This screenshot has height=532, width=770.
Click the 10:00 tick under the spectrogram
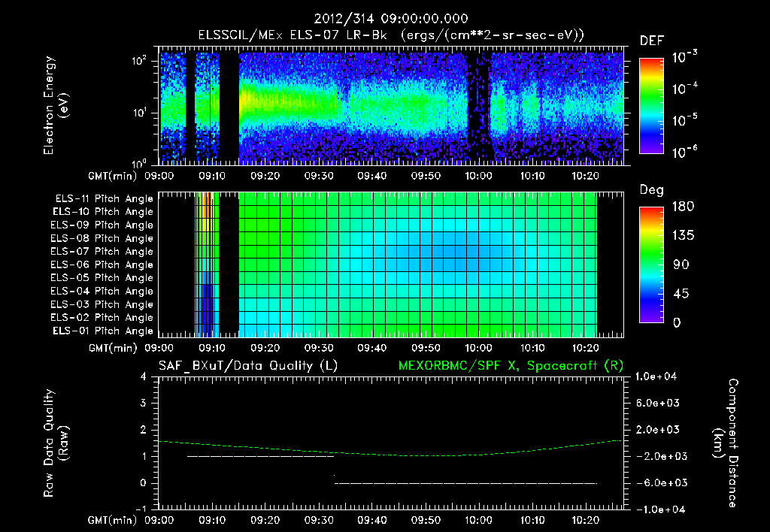coord(479,176)
